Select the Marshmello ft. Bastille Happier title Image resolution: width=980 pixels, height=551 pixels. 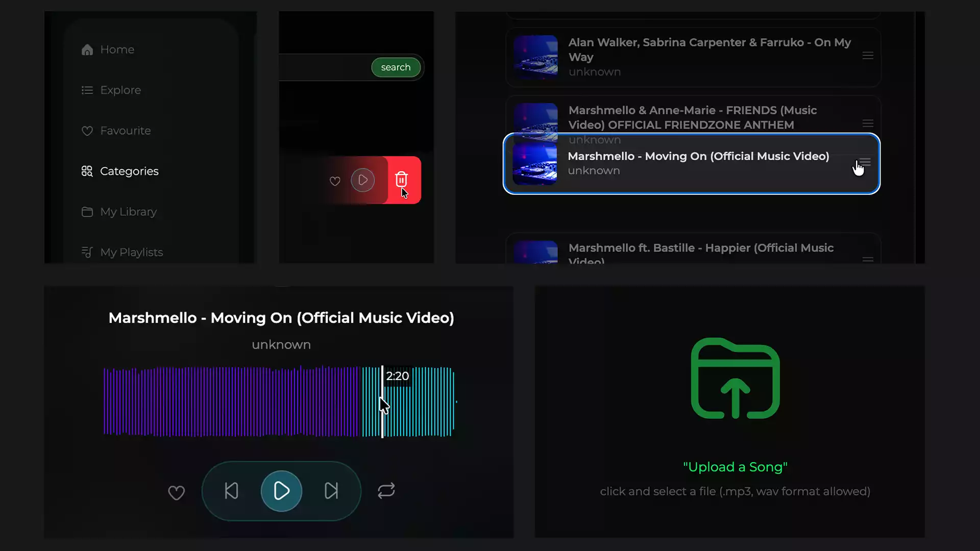[x=701, y=254]
